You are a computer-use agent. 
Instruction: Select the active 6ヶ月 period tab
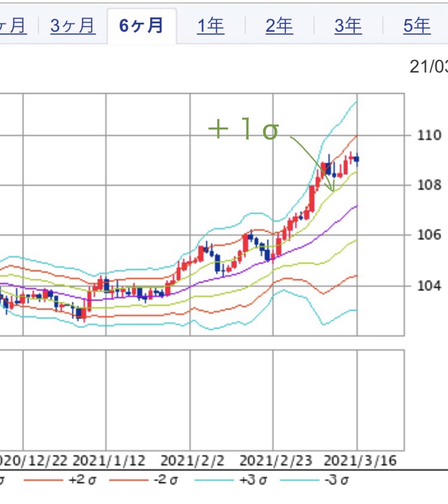(142, 26)
